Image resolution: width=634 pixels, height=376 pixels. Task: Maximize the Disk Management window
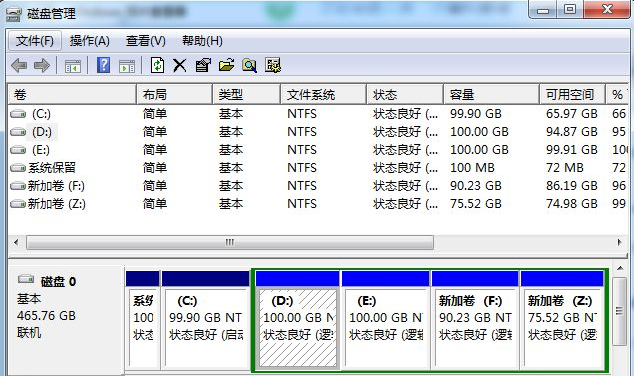click(570, 10)
